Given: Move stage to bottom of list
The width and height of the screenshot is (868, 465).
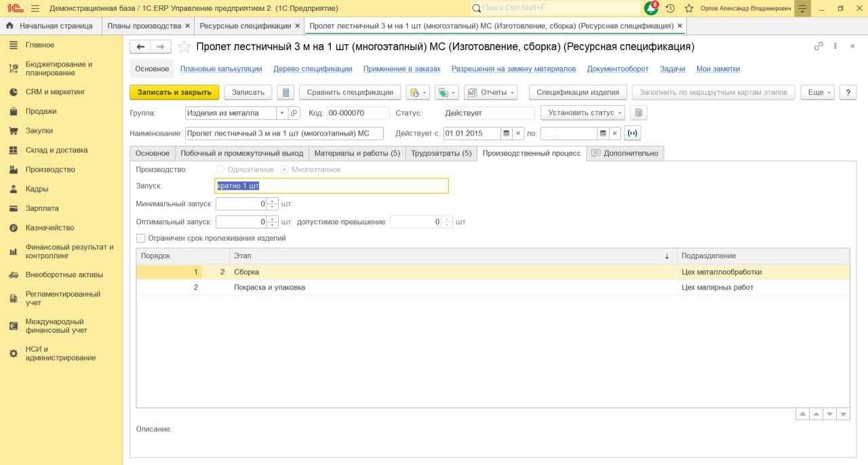Looking at the screenshot, I should pyautogui.click(x=844, y=413).
